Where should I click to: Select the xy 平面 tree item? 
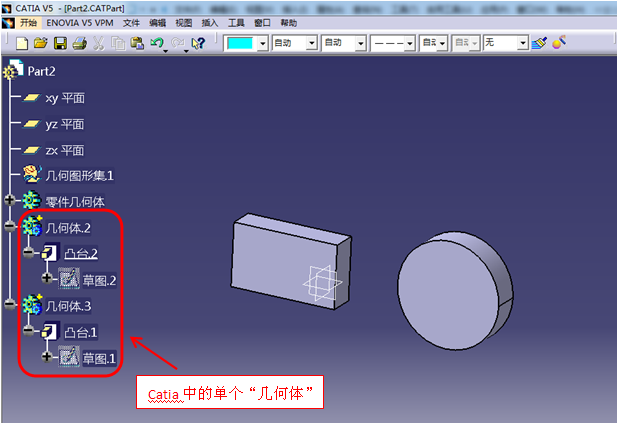pos(65,97)
